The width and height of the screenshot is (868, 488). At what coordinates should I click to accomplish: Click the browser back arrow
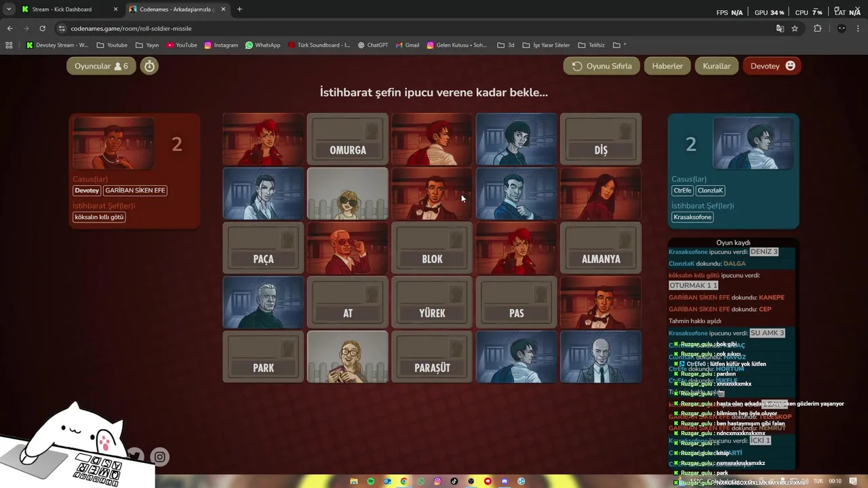[9, 28]
